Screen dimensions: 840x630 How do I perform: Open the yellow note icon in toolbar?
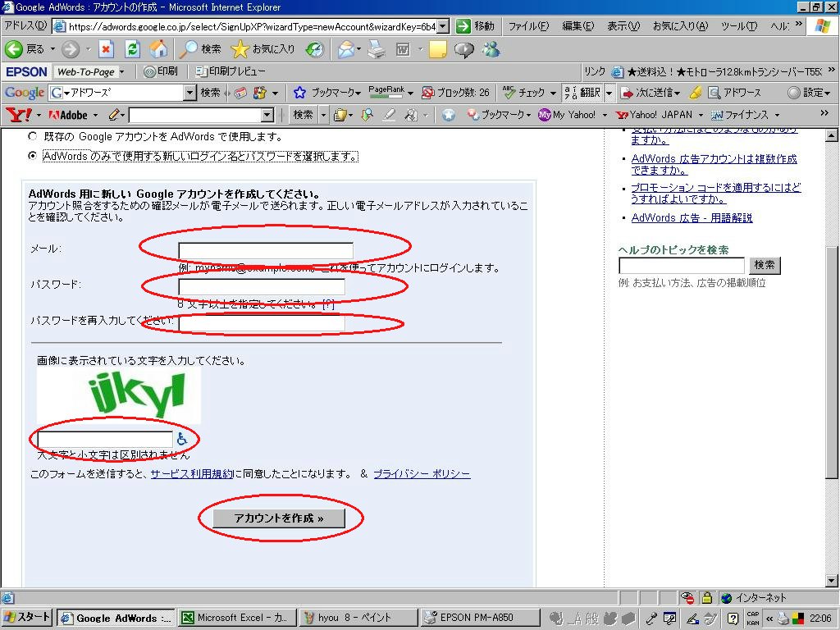click(437, 50)
